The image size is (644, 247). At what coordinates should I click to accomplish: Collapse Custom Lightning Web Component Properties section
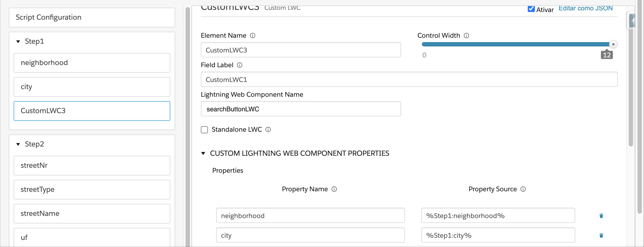coord(203,153)
